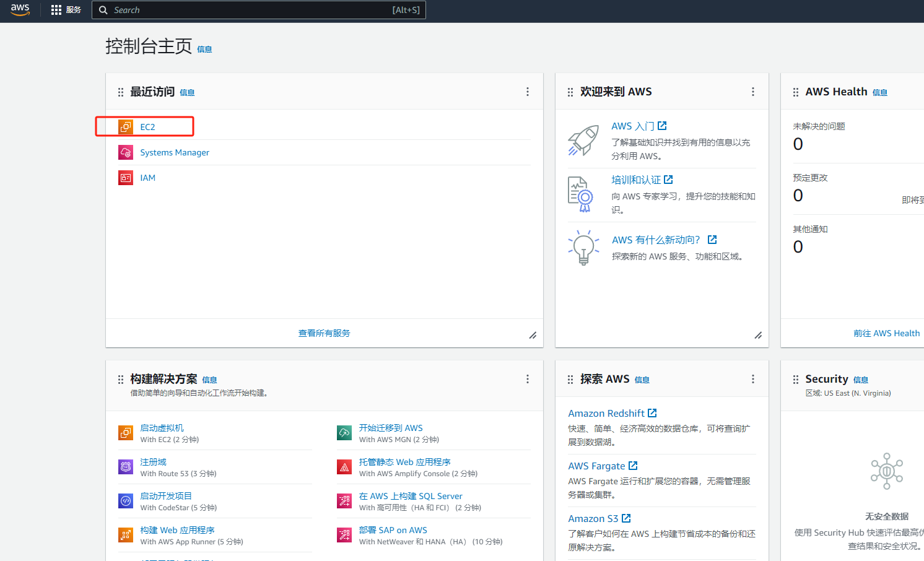Focus the Search input field
This screenshot has width=924, height=561.
pyautogui.click(x=259, y=10)
